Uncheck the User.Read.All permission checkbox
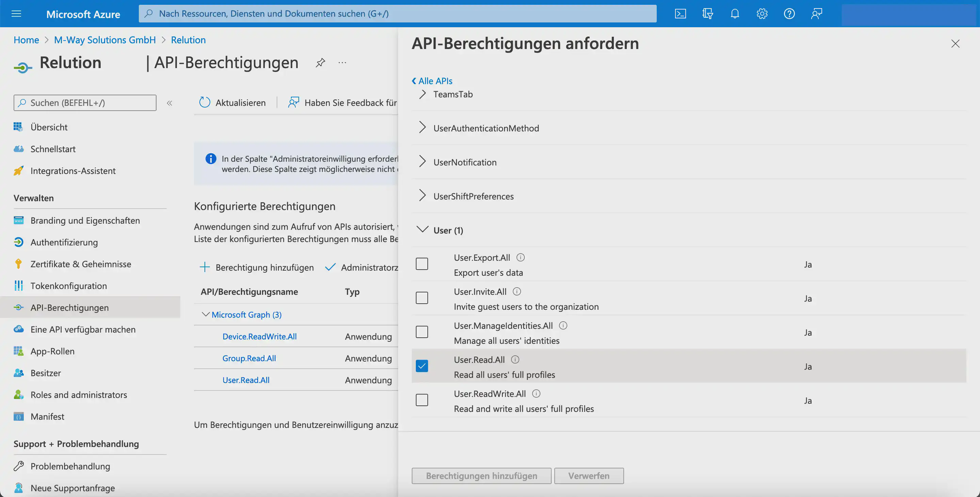 click(x=422, y=366)
